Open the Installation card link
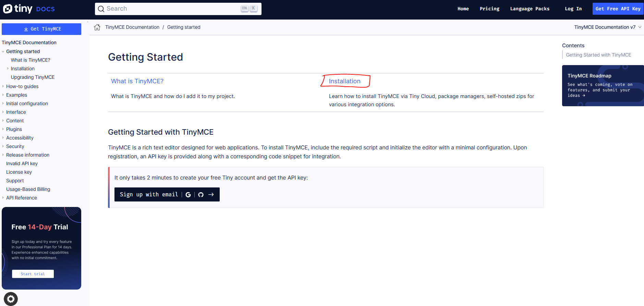This screenshot has height=306, width=644. click(x=345, y=81)
